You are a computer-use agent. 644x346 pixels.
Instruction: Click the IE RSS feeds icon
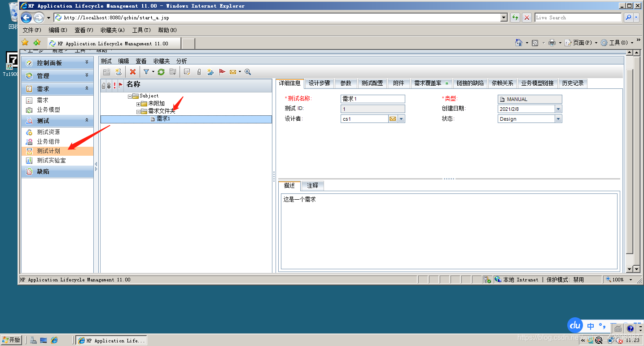tap(535, 43)
